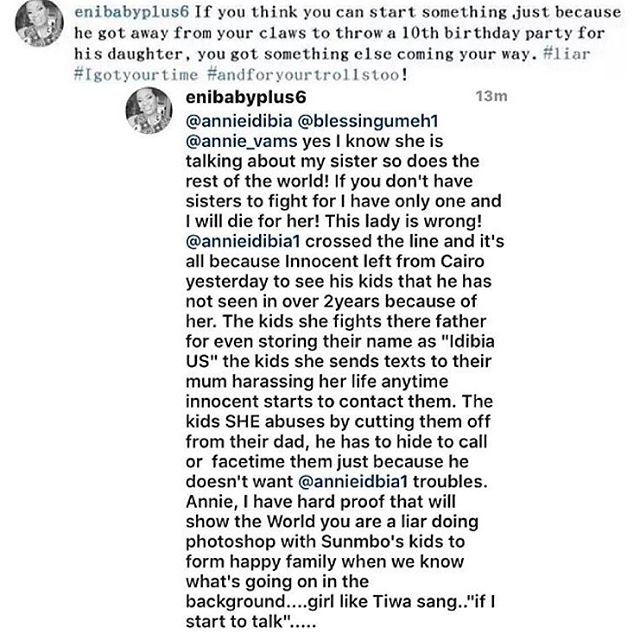Screen dimensions: 640x640
Task: Click the 13m comment timestamp
Action: coord(491,96)
